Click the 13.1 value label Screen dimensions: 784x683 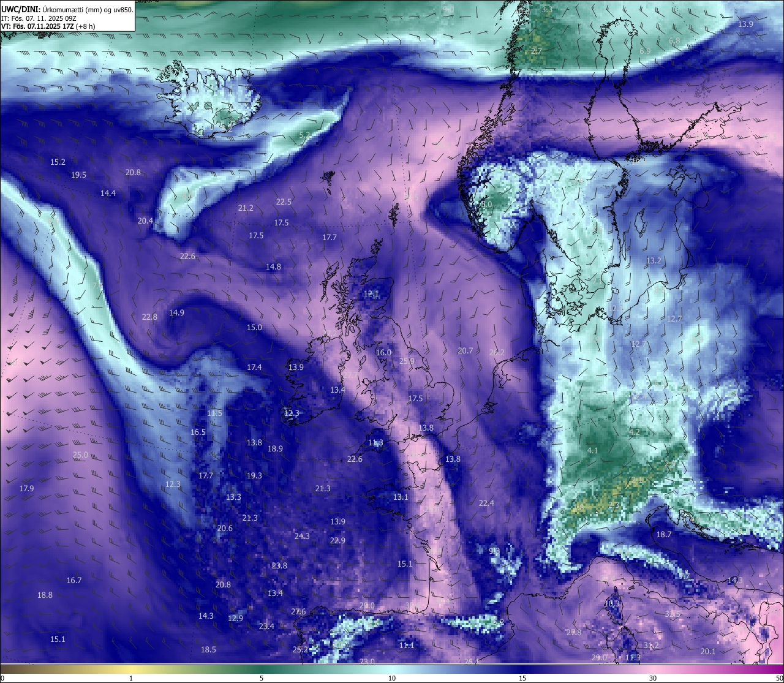coord(401,497)
